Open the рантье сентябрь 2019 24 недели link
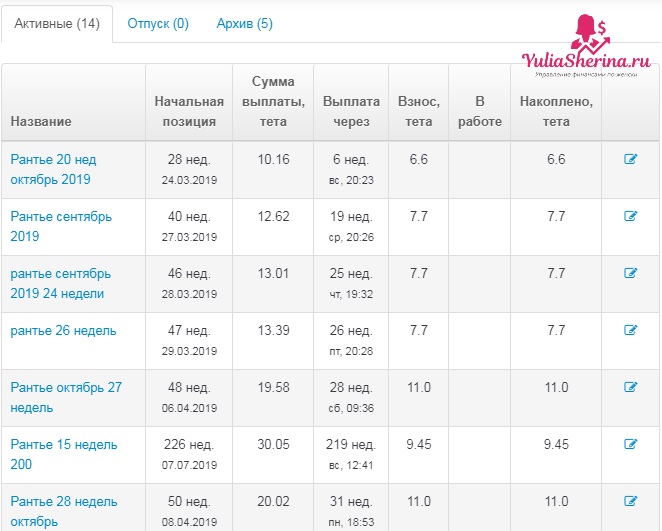 pyautogui.click(x=61, y=283)
